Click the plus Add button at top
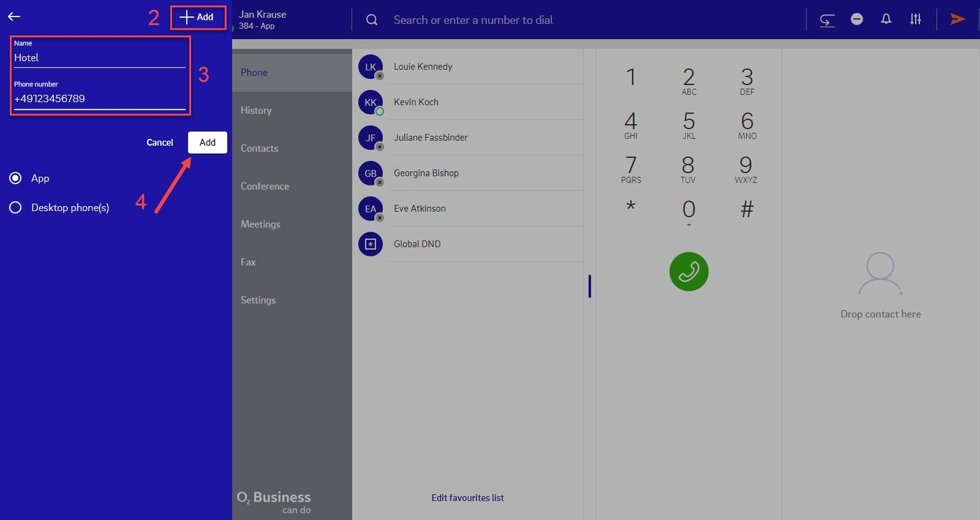 tap(198, 17)
